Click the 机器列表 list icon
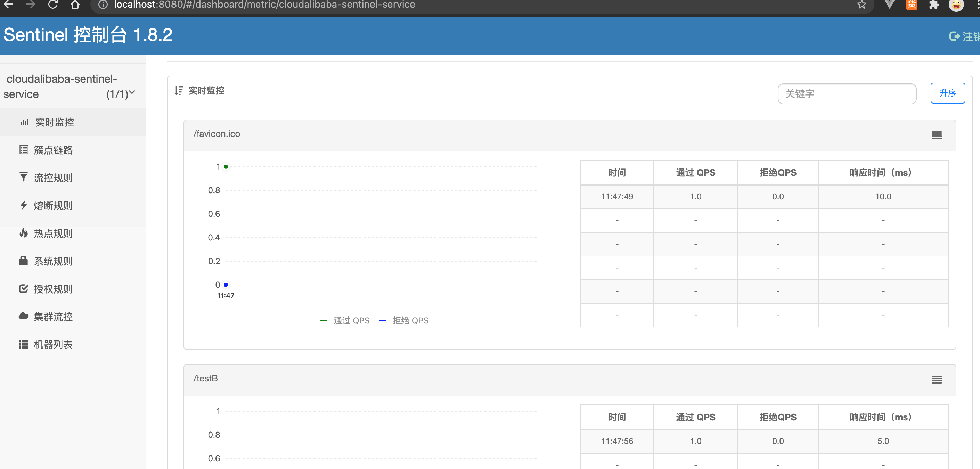The width and height of the screenshot is (980, 469). pyautogui.click(x=24, y=344)
